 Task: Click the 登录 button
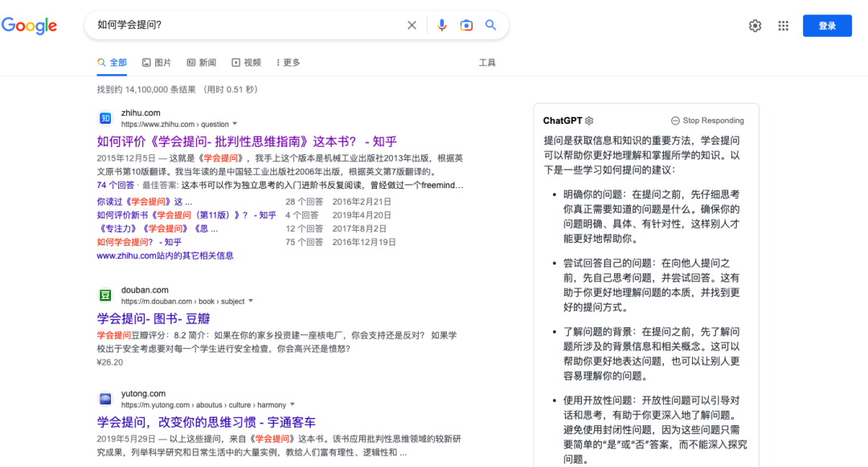click(827, 25)
